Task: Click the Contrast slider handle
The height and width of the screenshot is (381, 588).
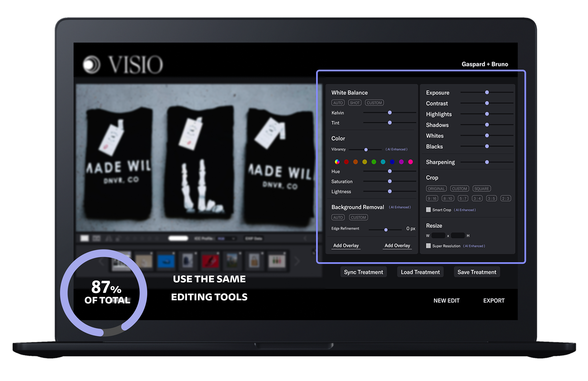Action: pos(487,103)
